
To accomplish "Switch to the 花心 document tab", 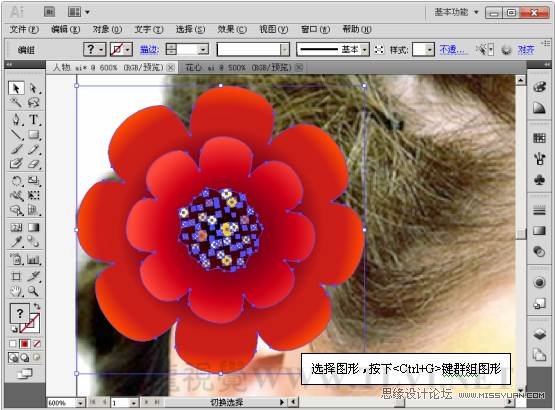I will point(241,67).
